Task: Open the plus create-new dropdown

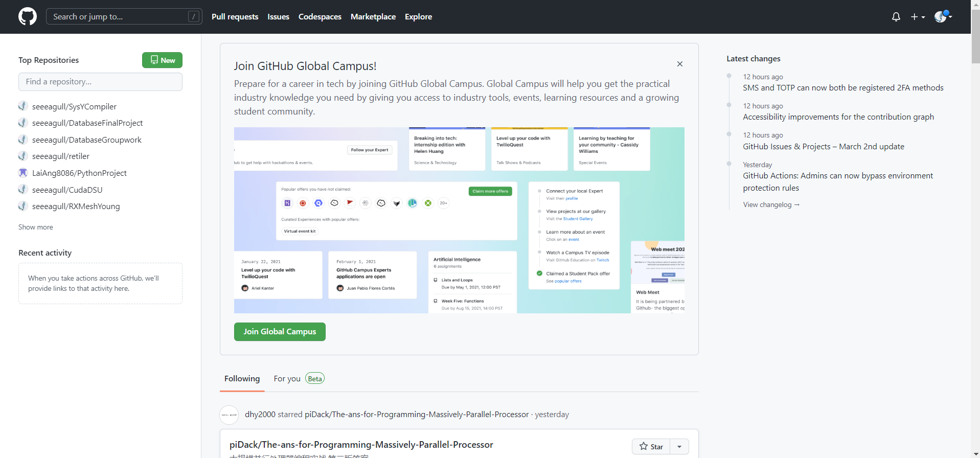Action: pos(918,17)
